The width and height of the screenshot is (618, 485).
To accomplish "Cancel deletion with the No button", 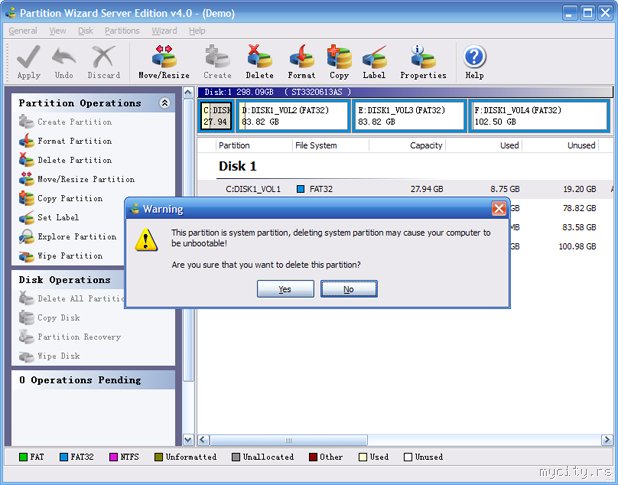I will click(349, 289).
